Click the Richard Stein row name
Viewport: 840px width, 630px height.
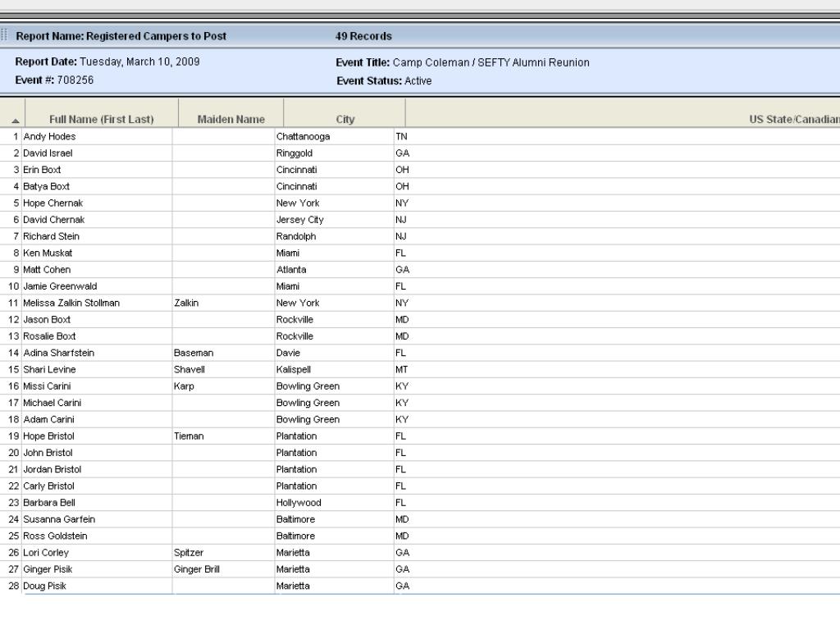(x=52, y=236)
